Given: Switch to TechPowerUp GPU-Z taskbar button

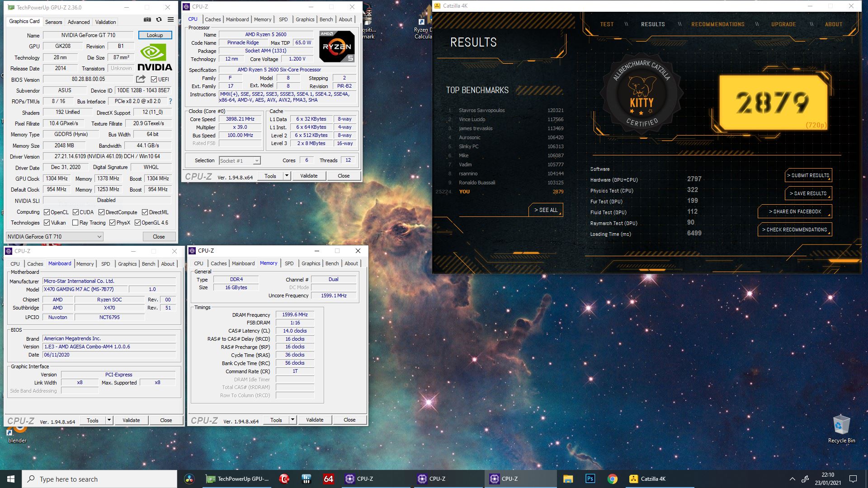Looking at the screenshot, I should (x=238, y=479).
